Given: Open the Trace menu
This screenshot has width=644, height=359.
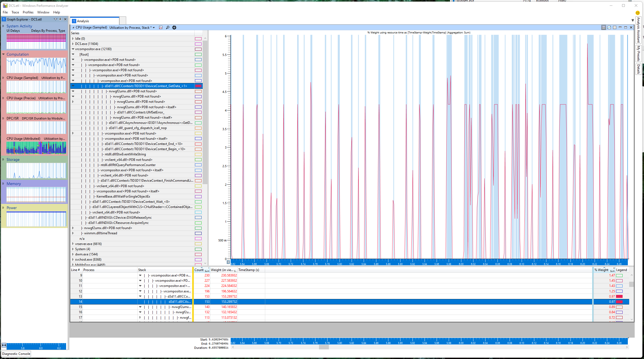Looking at the screenshot, I should [15, 12].
